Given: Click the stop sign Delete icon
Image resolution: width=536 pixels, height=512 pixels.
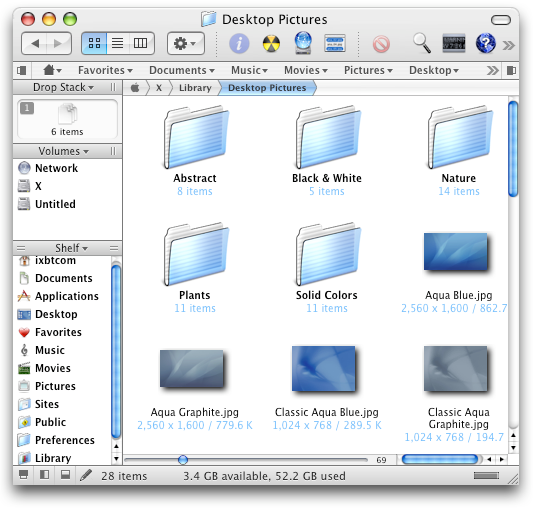Looking at the screenshot, I should (x=381, y=44).
